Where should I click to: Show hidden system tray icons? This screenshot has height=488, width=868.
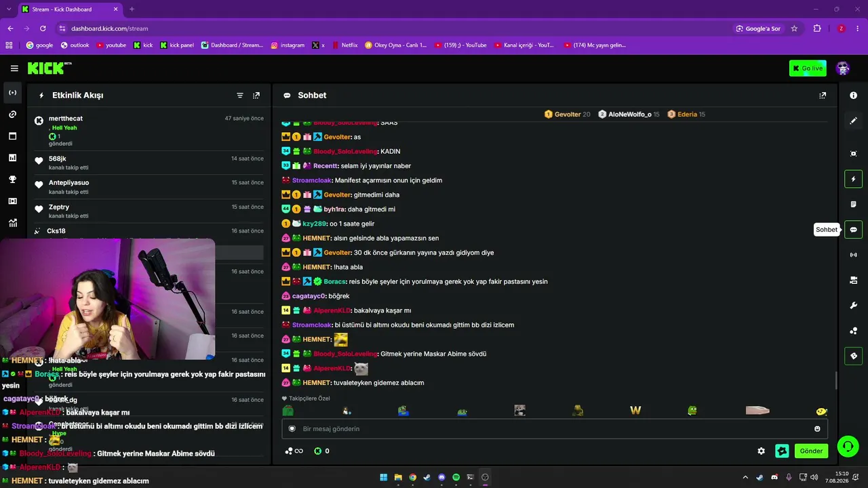coord(745,477)
